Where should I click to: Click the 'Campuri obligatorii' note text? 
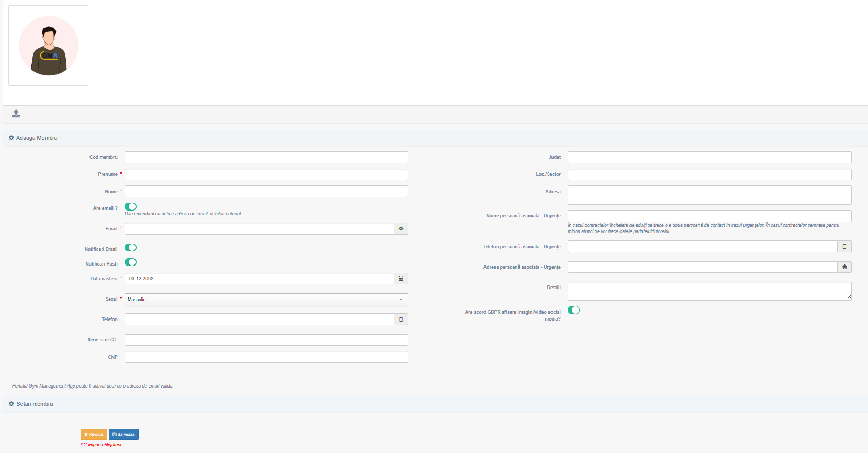click(x=102, y=445)
